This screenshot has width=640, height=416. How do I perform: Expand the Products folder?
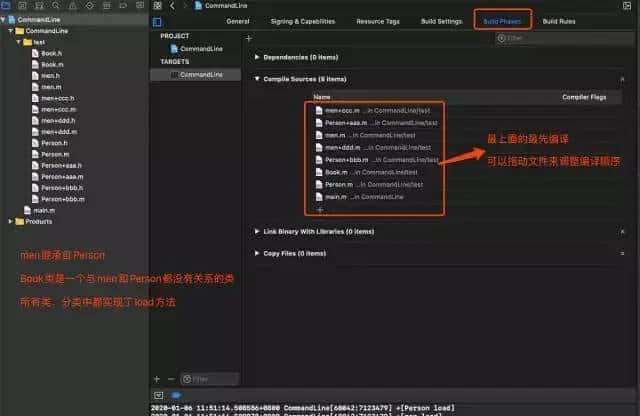tap(11, 221)
